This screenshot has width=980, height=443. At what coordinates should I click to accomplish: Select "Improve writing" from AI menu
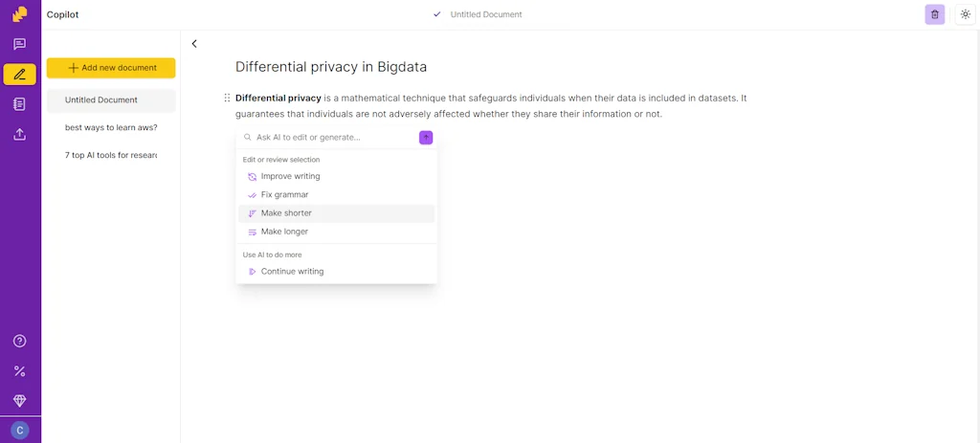click(x=290, y=176)
